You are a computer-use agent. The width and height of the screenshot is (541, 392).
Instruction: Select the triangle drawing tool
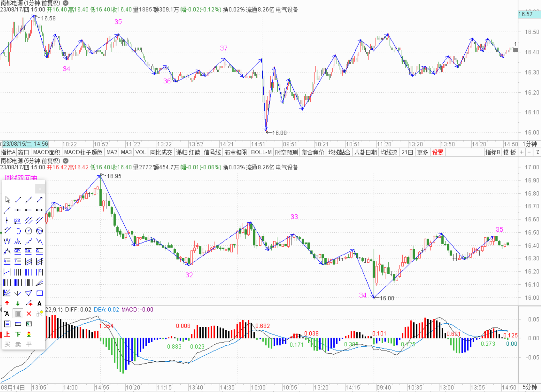coord(28,293)
